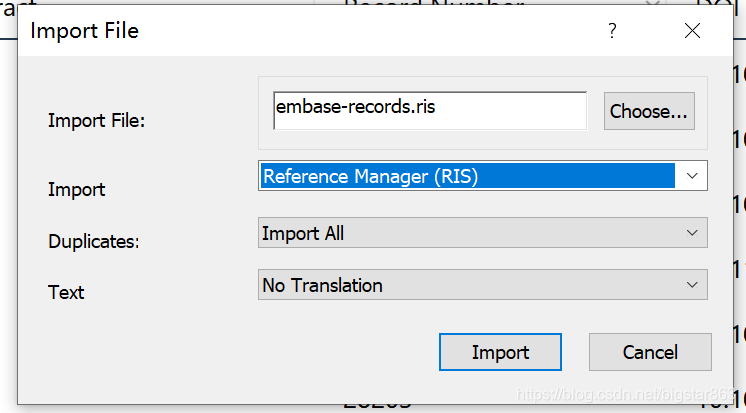Click the 'Import' option label
The image size is (746, 413).
[77, 189]
